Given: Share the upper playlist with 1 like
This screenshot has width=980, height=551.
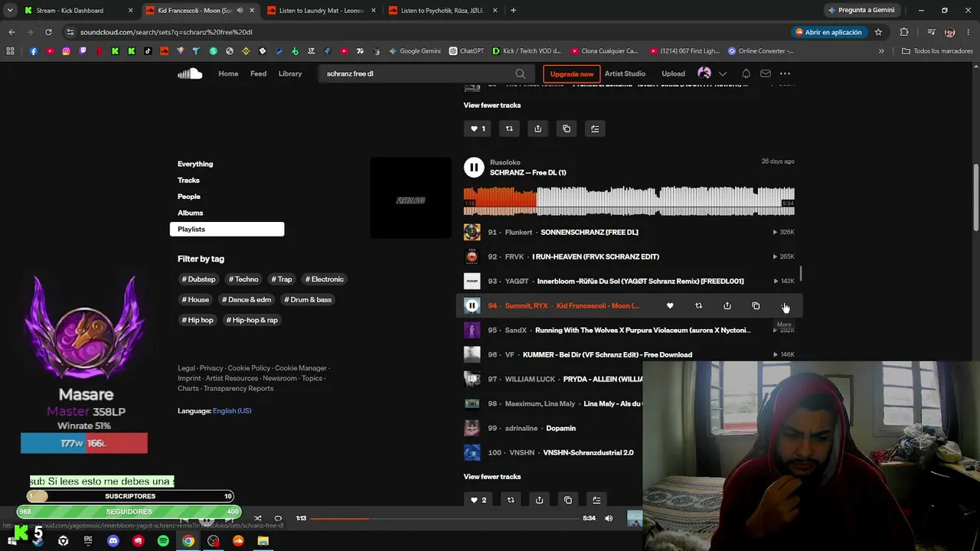Looking at the screenshot, I should pyautogui.click(x=537, y=129).
